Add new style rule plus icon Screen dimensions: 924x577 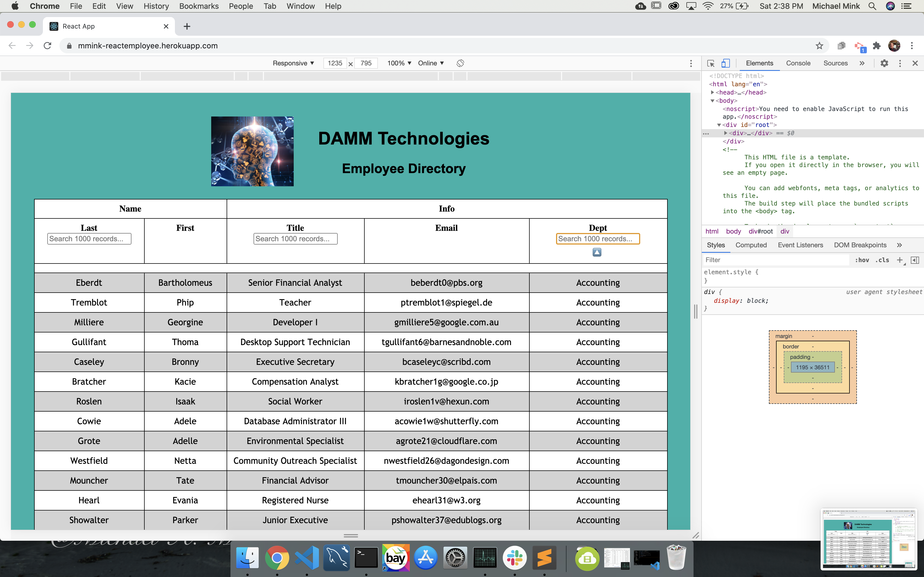point(900,260)
